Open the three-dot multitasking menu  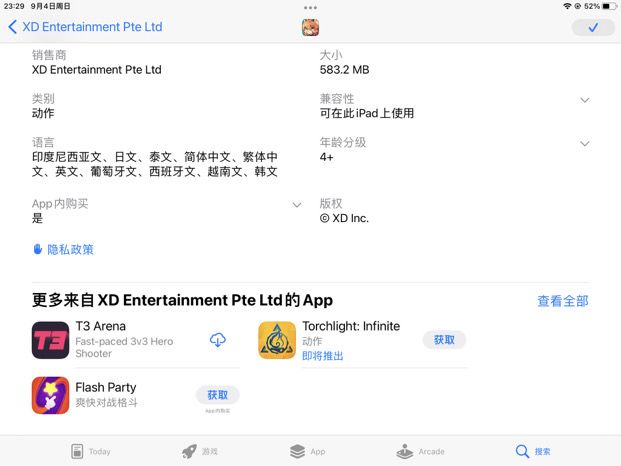click(310, 8)
